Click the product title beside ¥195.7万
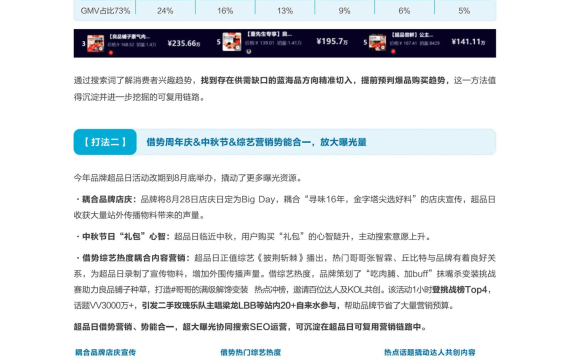The image size is (570, 360). coord(269,34)
